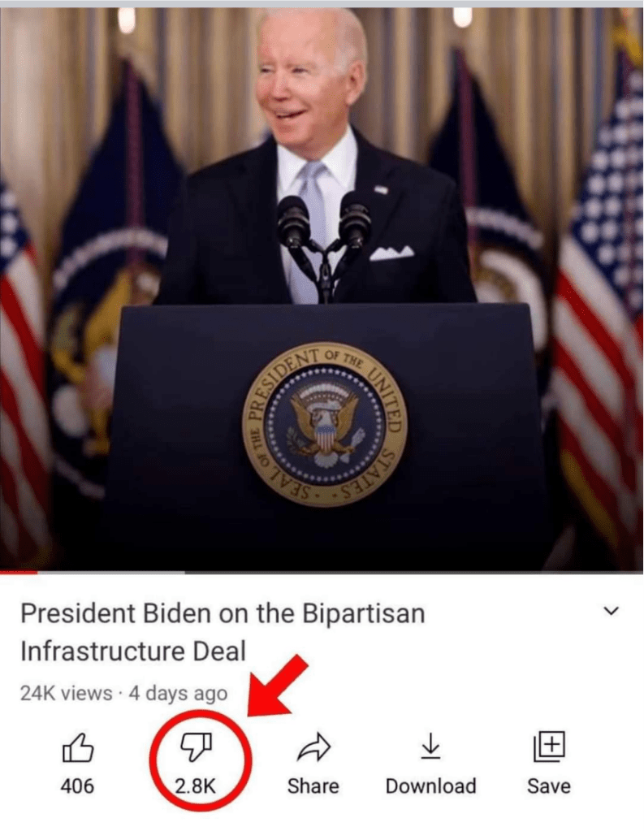Click the red played portion of the progress bar
This screenshot has height=831, width=644.
[x=19, y=573]
